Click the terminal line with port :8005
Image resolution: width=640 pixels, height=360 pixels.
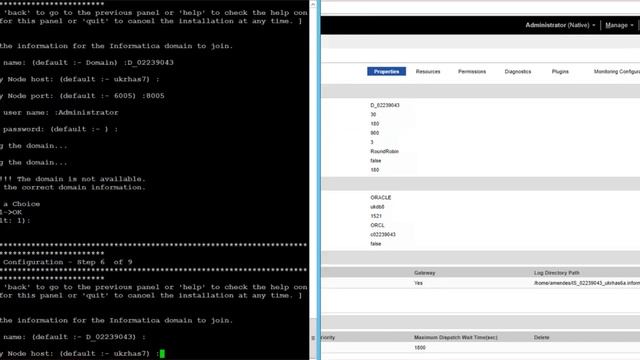tap(82, 96)
